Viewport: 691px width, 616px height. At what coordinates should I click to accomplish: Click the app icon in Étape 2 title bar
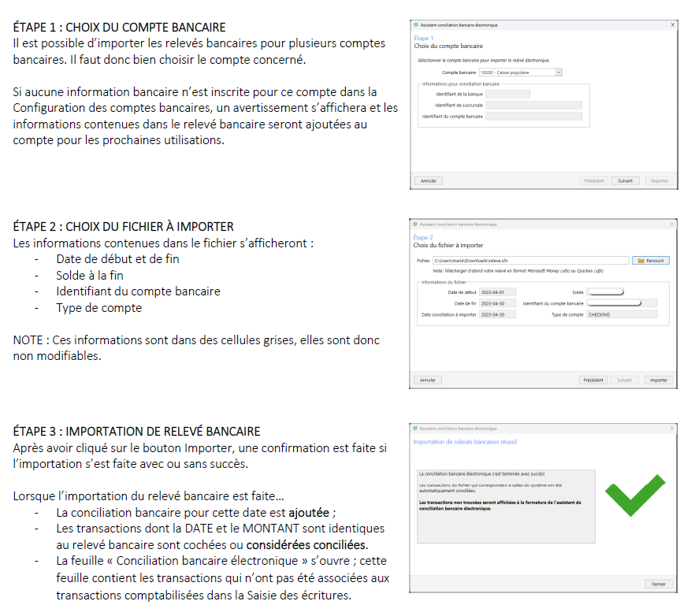coord(415,225)
